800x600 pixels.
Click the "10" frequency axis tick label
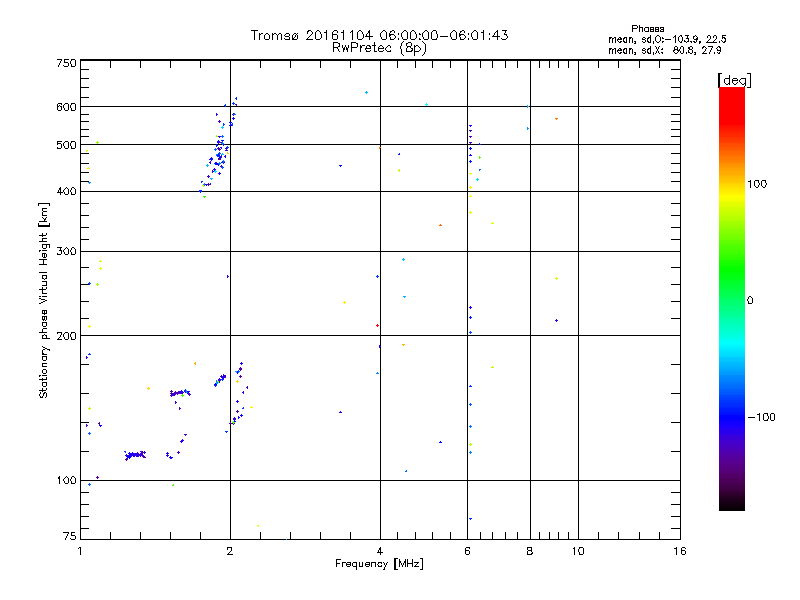[x=578, y=551]
